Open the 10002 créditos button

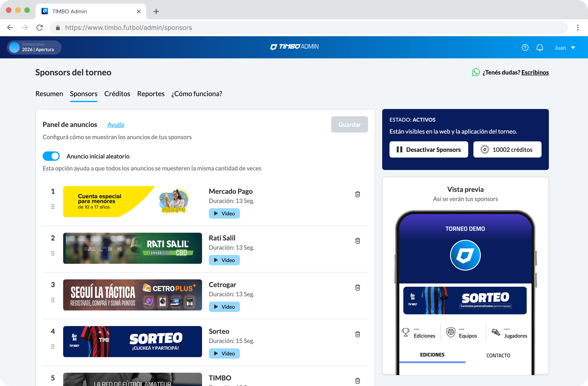pyautogui.click(x=507, y=150)
